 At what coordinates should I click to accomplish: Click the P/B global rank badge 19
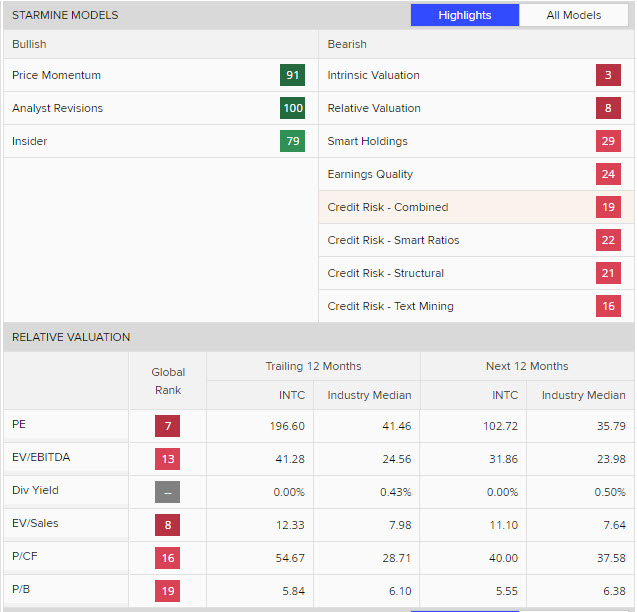pyautogui.click(x=167, y=591)
